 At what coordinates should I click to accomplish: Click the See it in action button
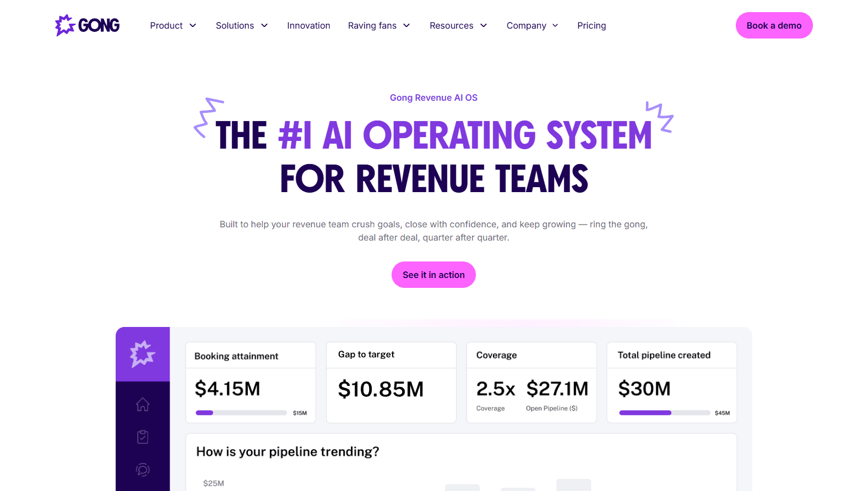(433, 275)
